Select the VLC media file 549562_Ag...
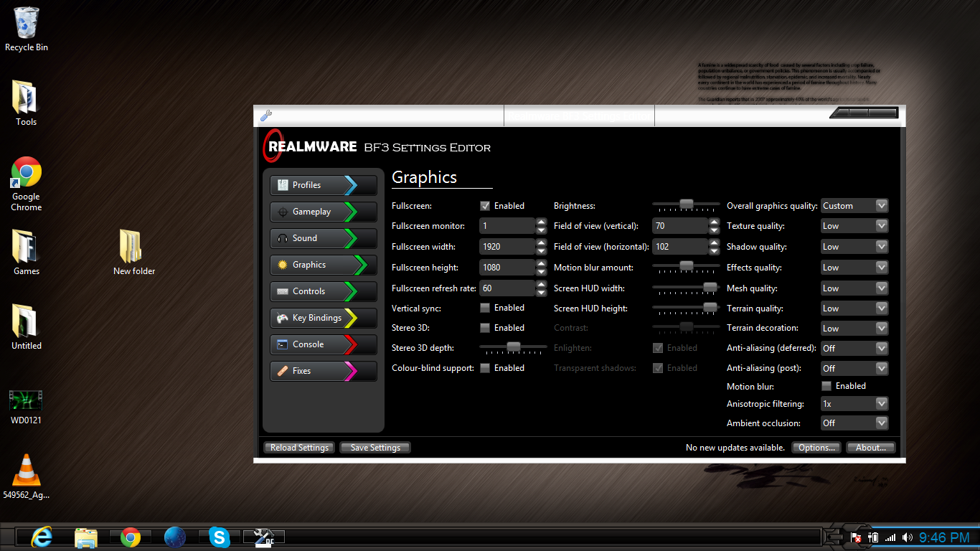This screenshot has height=551, width=980. coord(27,476)
